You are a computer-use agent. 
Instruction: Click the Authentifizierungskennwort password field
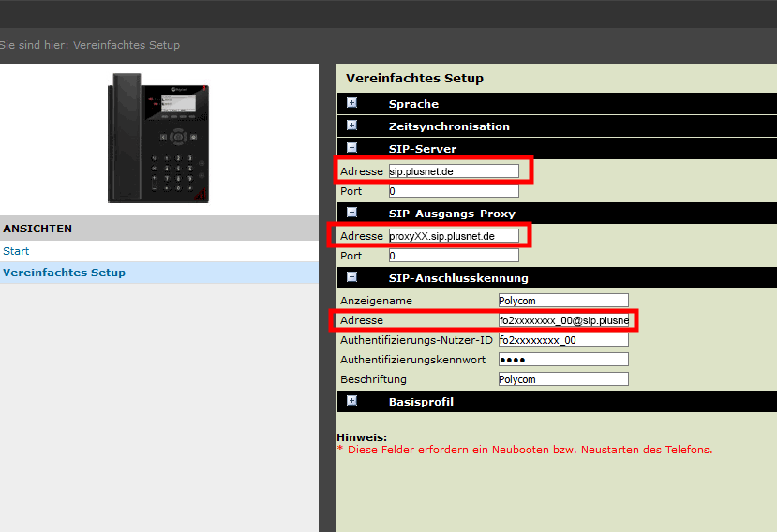pyautogui.click(x=563, y=360)
